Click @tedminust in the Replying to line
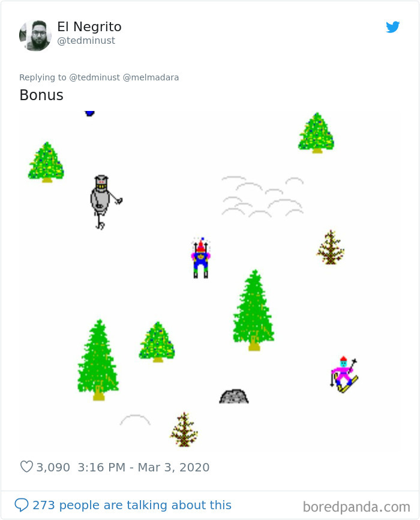The width and height of the screenshot is (420, 520). click(x=95, y=77)
